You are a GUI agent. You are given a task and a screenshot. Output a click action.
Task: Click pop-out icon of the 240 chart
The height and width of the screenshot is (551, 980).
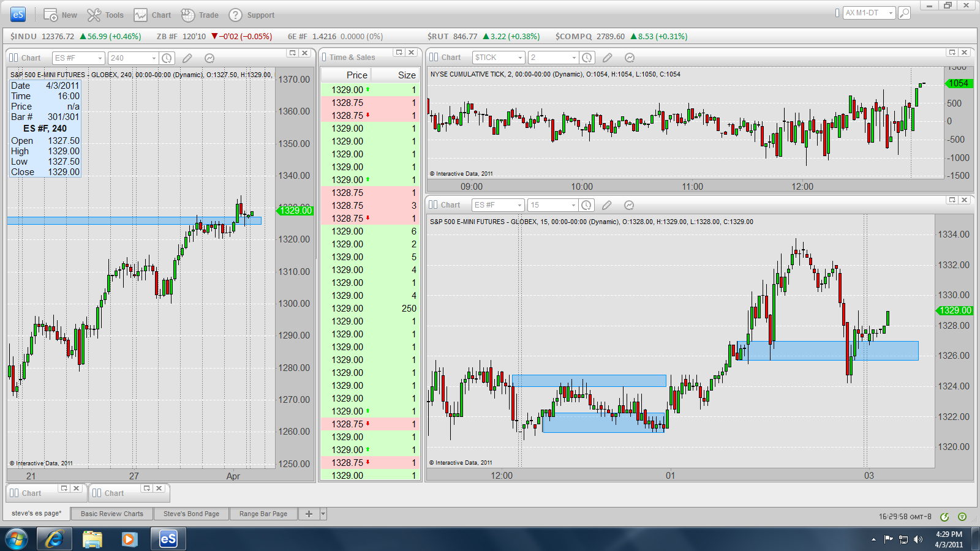(292, 53)
